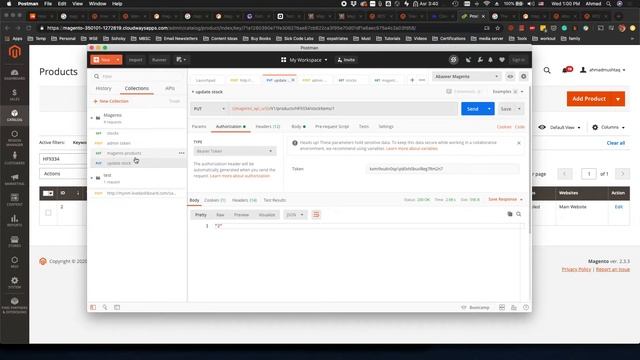Open the Save button dropdown arrow
640x360 pixels.
coord(519,109)
